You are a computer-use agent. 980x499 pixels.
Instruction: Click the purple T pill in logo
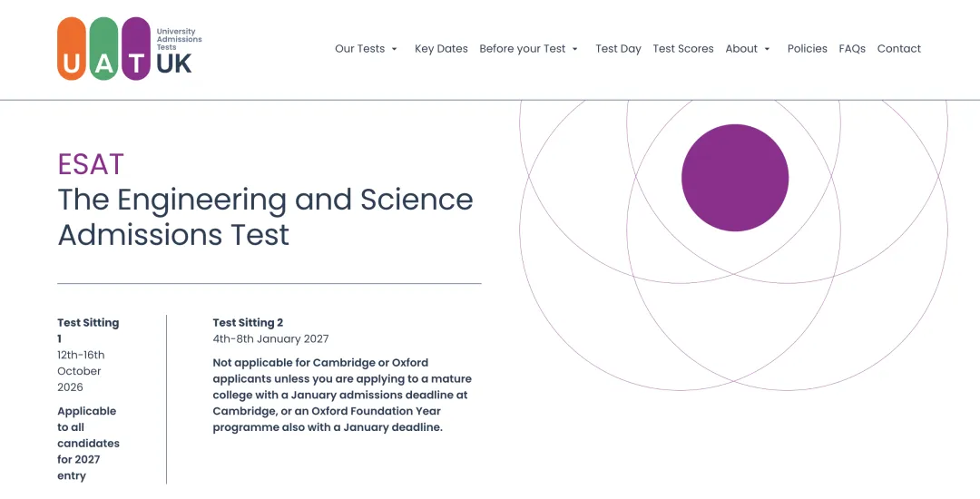tap(136, 49)
